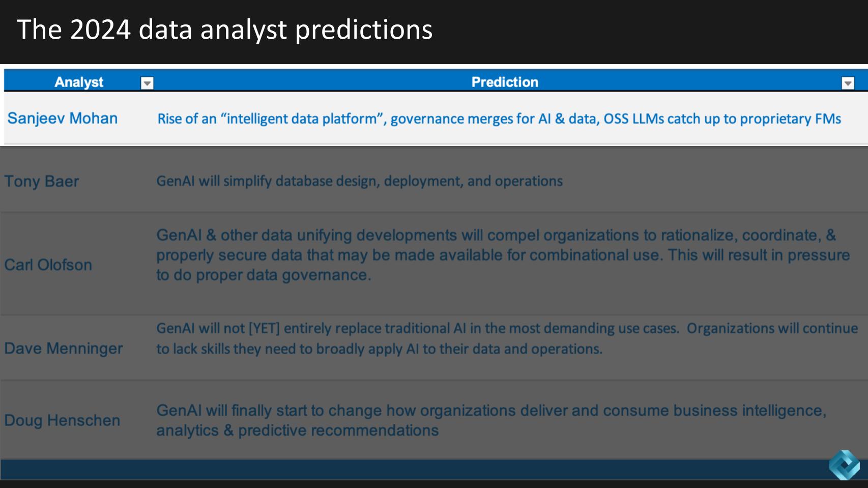Click the blue cube logo icon

(x=844, y=465)
